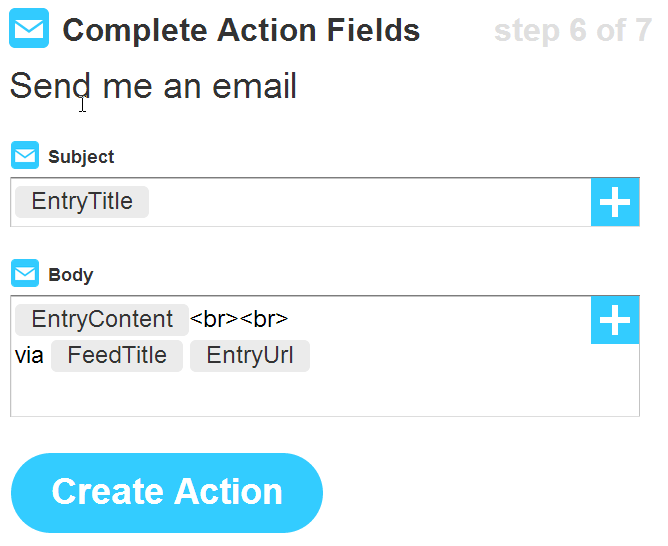Click the "step 6 of 7" indicator
The image size is (668, 546).
click(x=572, y=31)
